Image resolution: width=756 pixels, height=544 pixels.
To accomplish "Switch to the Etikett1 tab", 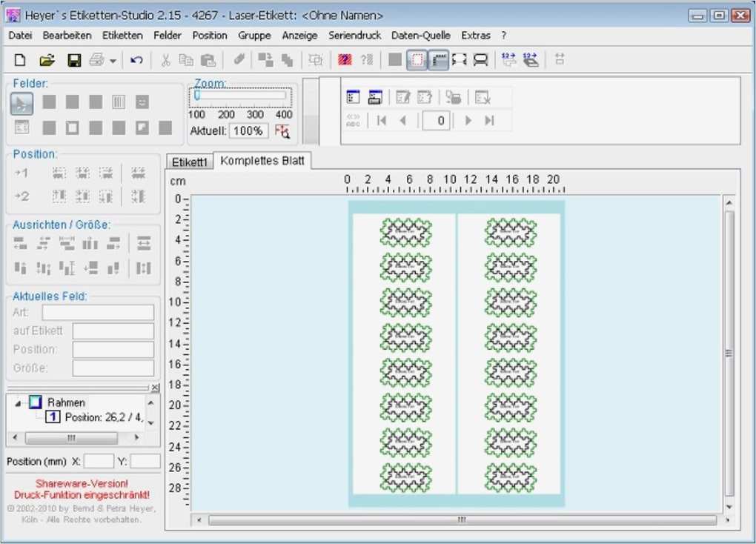I will point(189,162).
